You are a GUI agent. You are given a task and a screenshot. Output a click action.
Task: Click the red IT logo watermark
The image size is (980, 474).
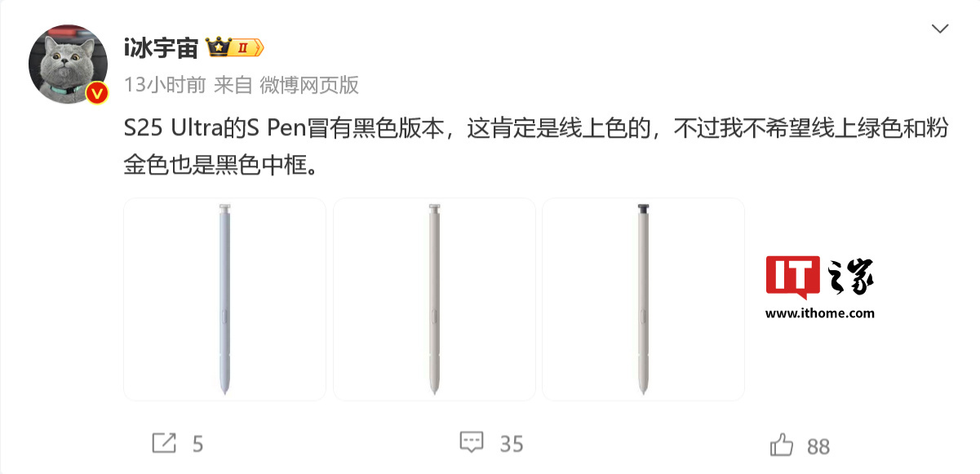pos(793,277)
